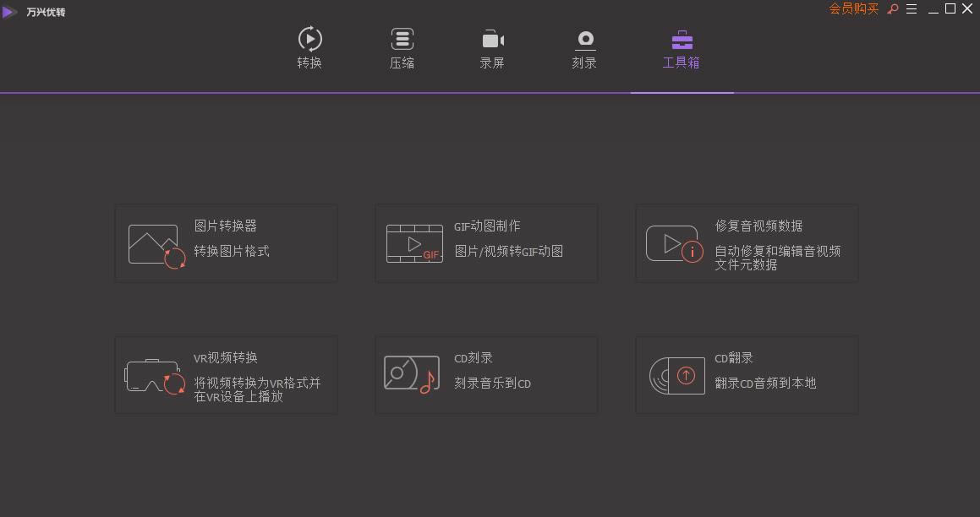Open the 转换 (Convert) tab
Screen dimensions: 980x517
point(309,48)
